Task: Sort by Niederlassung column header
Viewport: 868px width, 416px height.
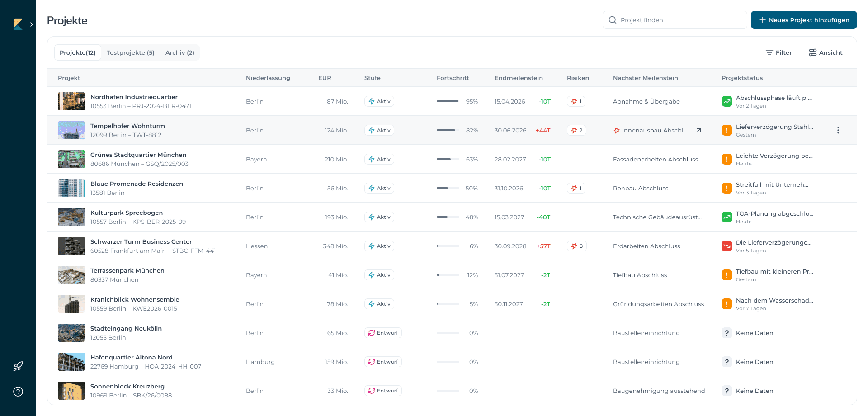Action: click(268, 78)
